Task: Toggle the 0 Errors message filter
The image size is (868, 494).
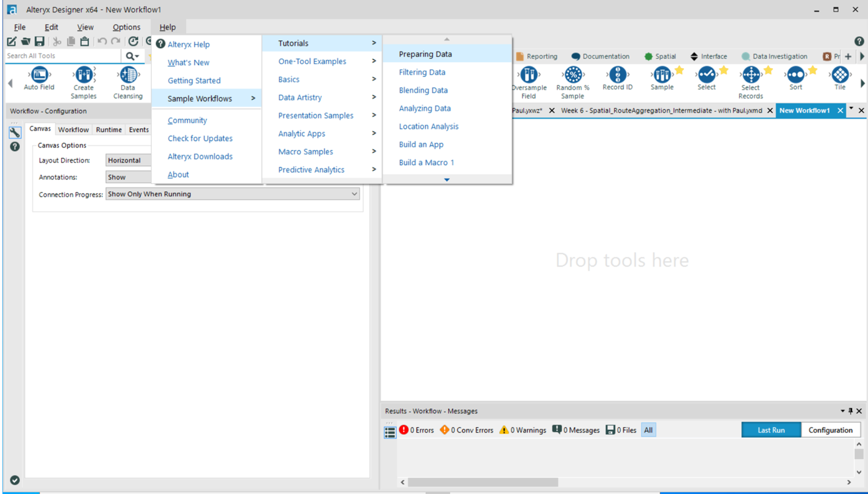Action: 417,430
